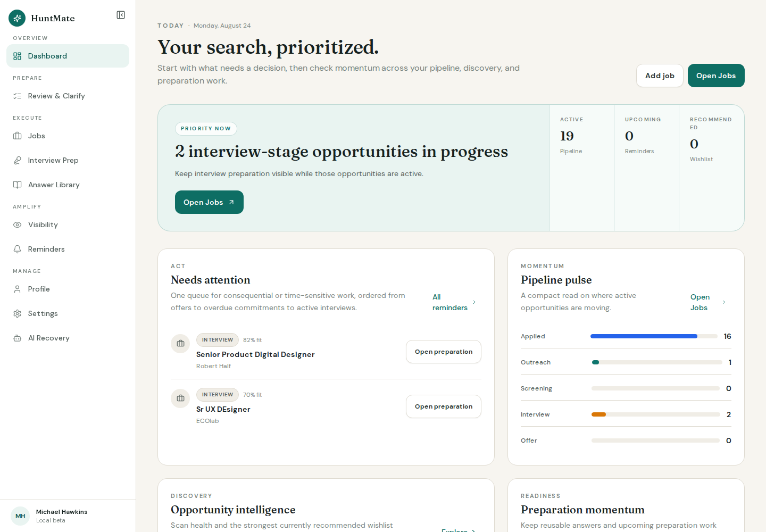Click the Recommended 0 Wishlist stat
The width and height of the screenshot is (766, 532).
coord(711,168)
